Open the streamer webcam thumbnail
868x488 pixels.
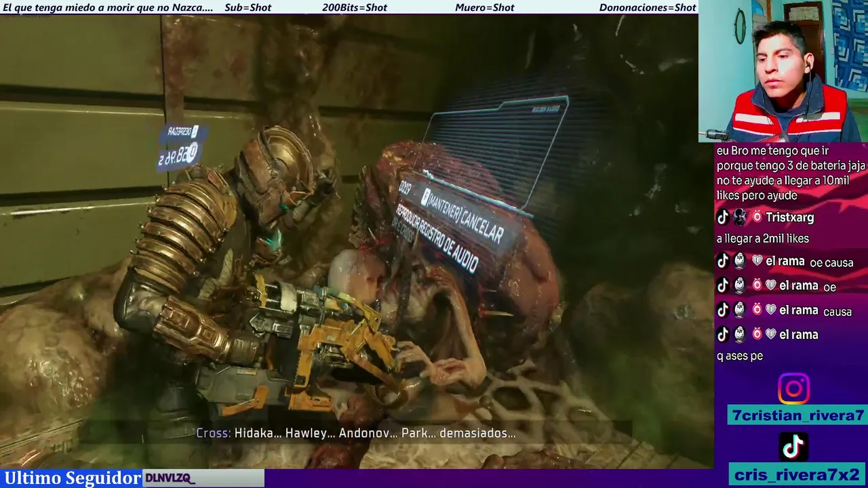[783, 70]
